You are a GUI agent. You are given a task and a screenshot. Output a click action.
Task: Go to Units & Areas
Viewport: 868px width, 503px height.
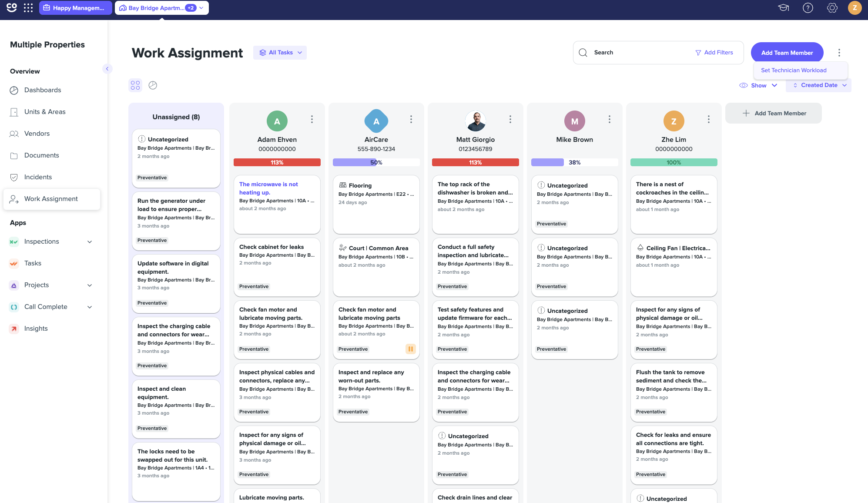click(x=45, y=112)
